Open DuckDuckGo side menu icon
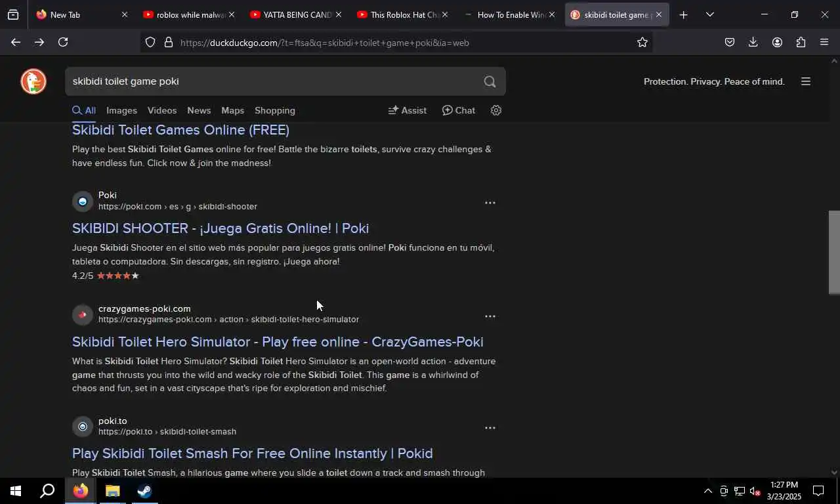 click(806, 81)
